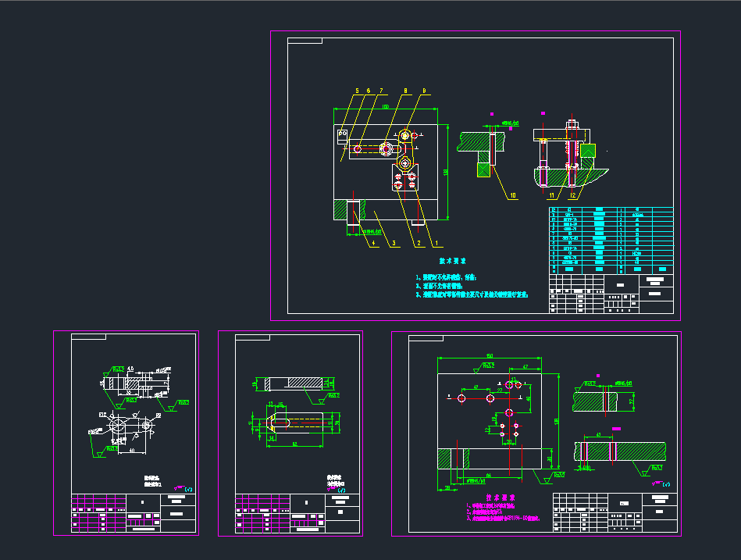Select the 40 dimension on bottom-left part drawing
The height and width of the screenshot is (560, 741).
pos(132,451)
